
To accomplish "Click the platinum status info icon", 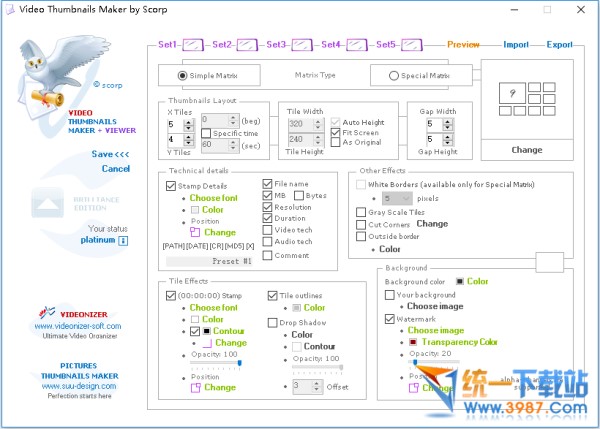I will click(x=123, y=240).
